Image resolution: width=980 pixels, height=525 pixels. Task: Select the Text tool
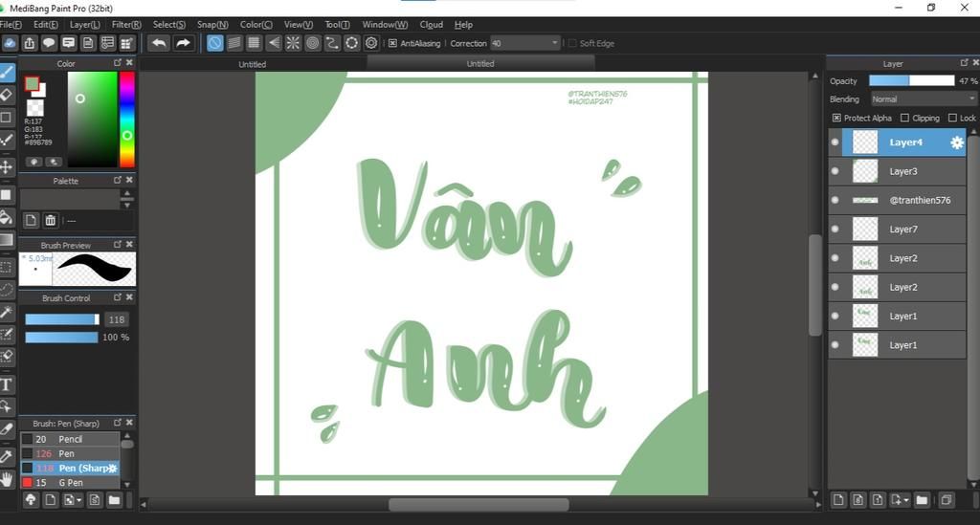click(x=7, y=384)
